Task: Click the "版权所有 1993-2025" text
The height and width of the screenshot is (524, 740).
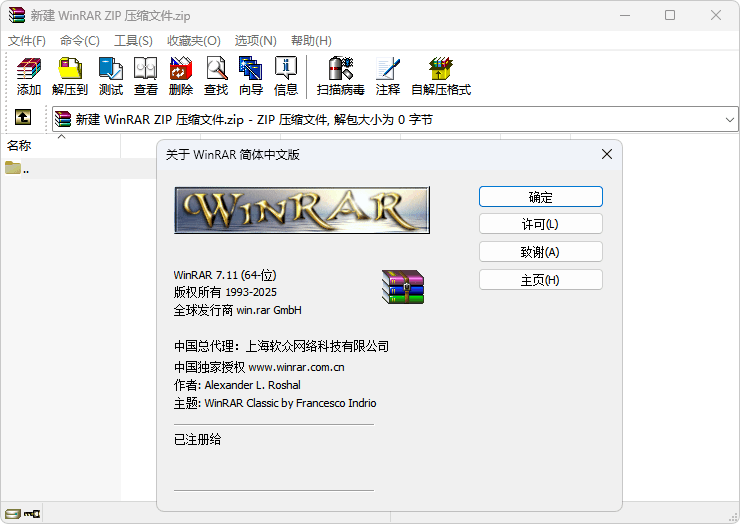Action: [x=225, y=292]
